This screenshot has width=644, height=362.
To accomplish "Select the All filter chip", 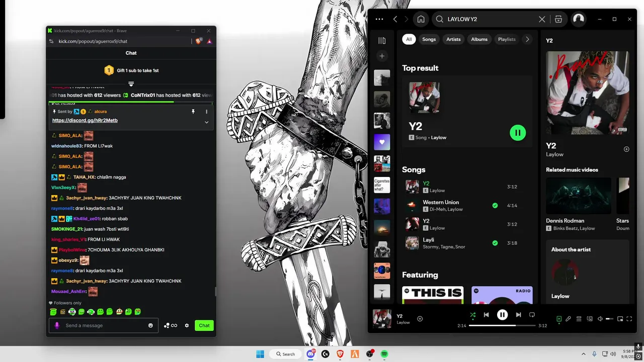I will coord(409,39).
